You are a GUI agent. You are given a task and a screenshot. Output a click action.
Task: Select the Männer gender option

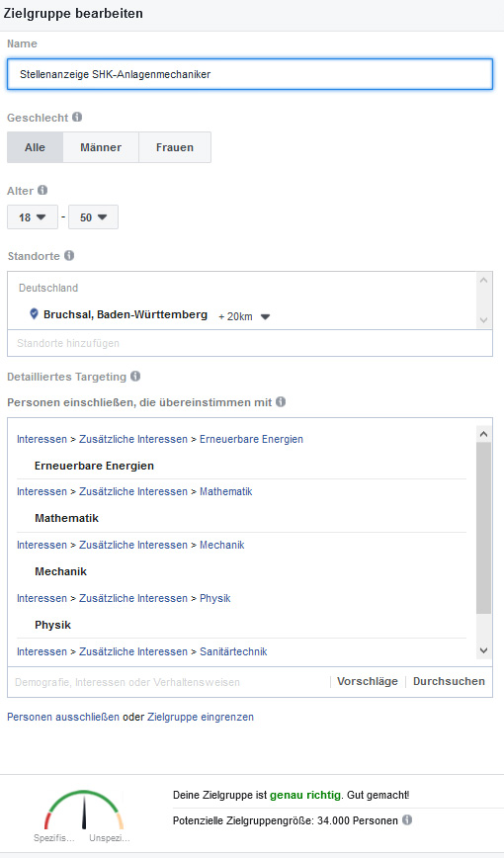(x=101, y=147)
